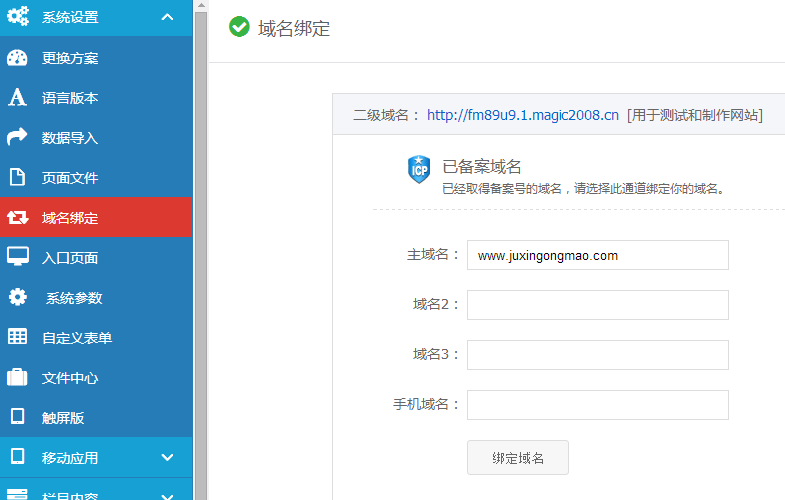The width and height of the screenshot is (785, 500).
Task: Expand the 移动应用 section chevron
Action: [167, 458]
